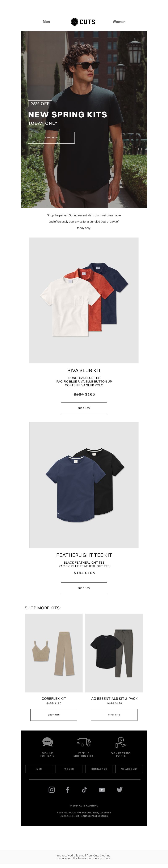
Task: Click Shop Kits under AO Essentials Kit
Action: click(114, 715)
